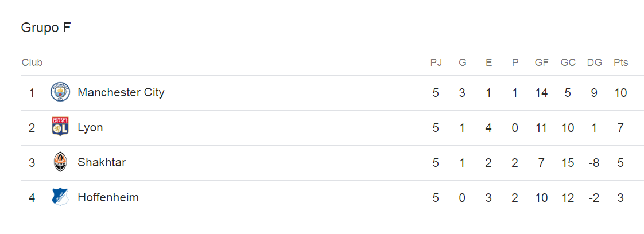
Task: Click the Pts column header
Action: coord(620,63)
